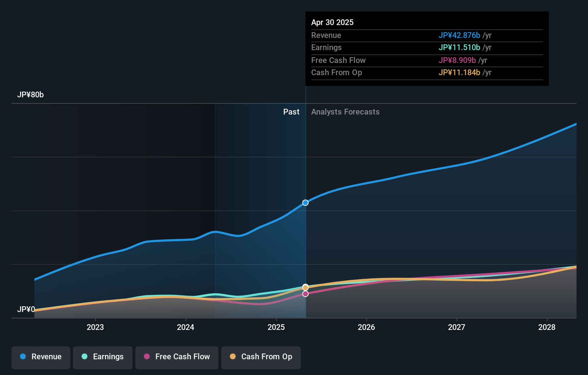Click the JP¥11.184b cash from op value

pos(459,73)
